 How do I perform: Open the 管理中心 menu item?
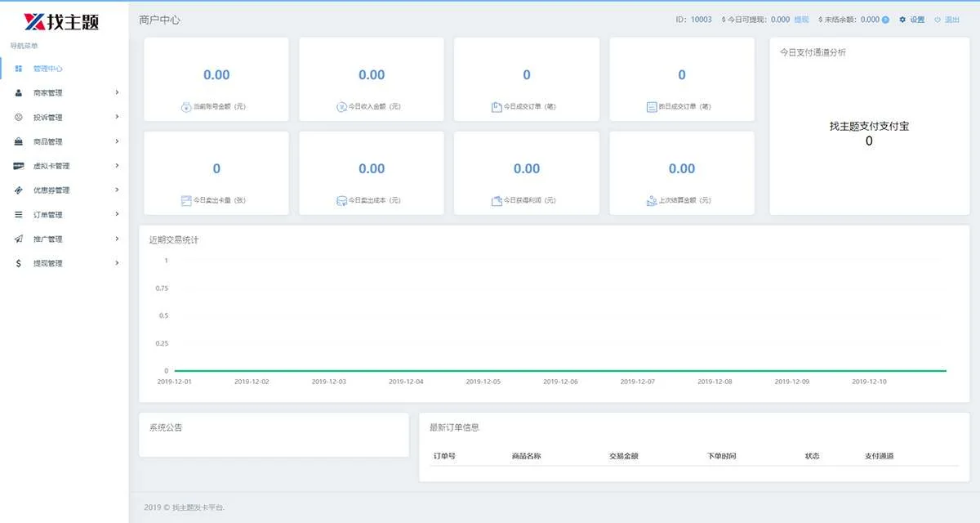(x=48, y=69)
